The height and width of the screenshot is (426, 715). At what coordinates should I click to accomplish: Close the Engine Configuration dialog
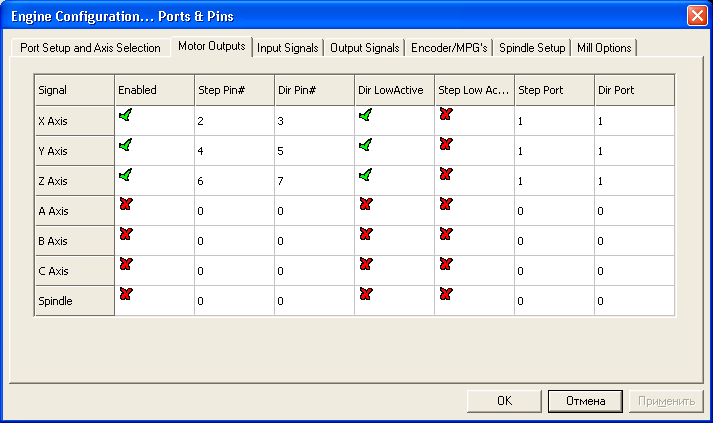tap(696, 16)
